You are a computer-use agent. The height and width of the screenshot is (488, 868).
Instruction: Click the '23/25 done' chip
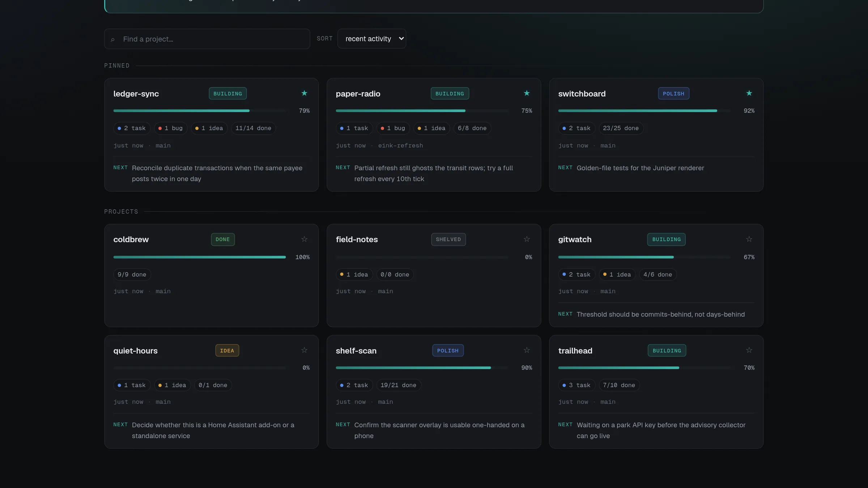point(621,128)
